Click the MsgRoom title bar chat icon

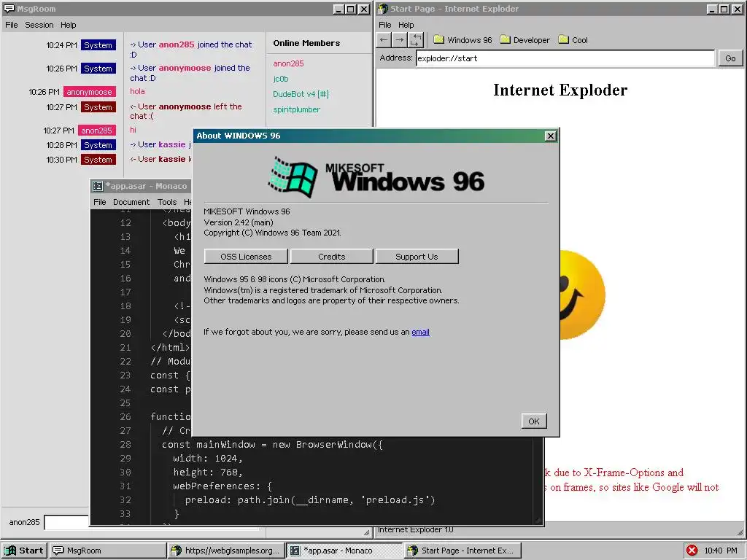pos(9,9)
